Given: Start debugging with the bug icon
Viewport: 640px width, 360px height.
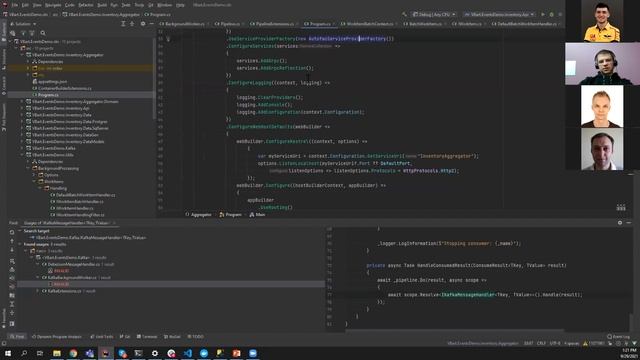Looking at the screenshot, I should point(551,14).
